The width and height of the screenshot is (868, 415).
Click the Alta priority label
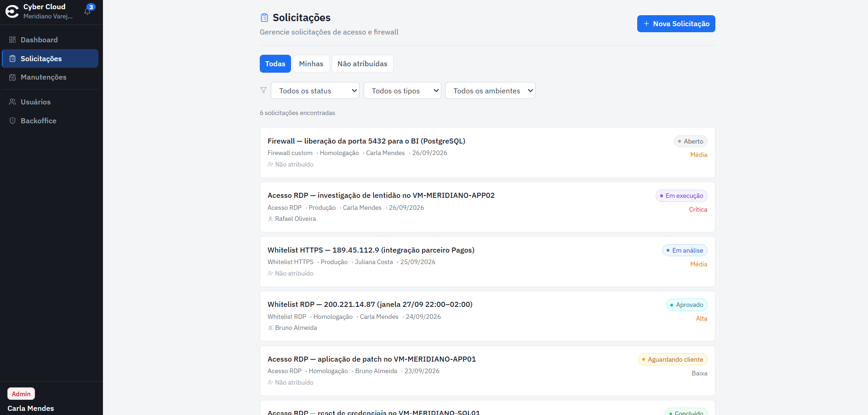(702, 318)
